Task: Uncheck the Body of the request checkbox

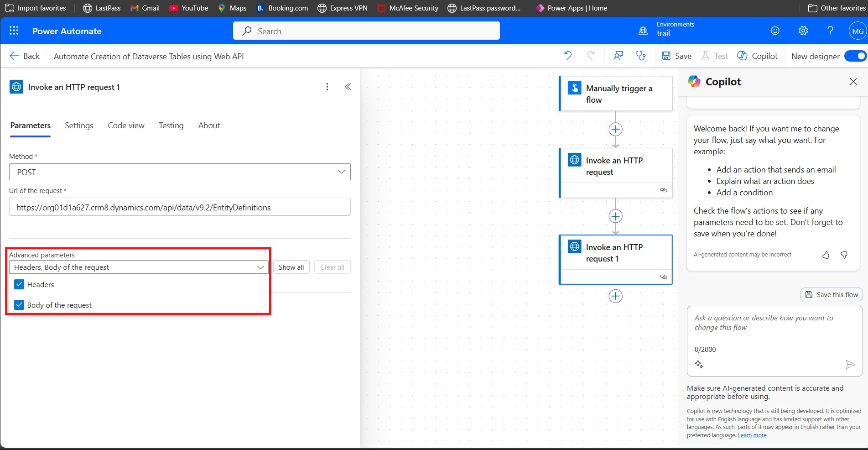Action: (x=19, y=305)
